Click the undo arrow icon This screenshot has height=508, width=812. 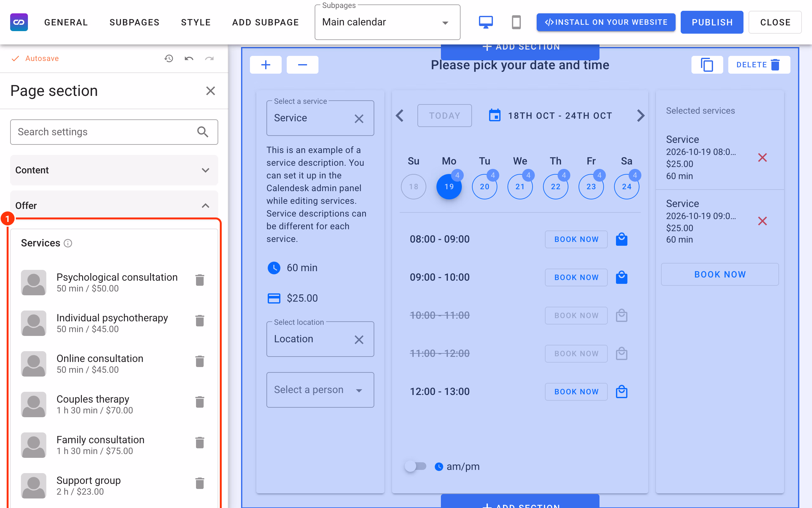(x=189, y=58)
